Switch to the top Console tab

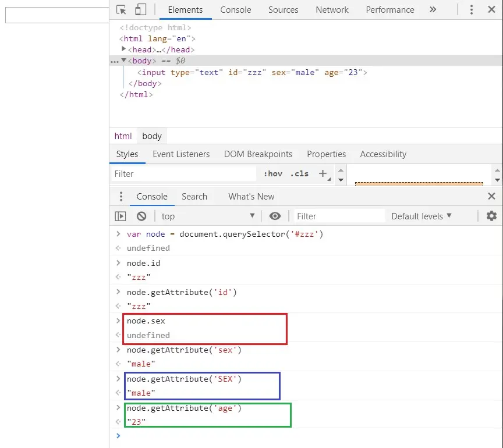point(235,10)
